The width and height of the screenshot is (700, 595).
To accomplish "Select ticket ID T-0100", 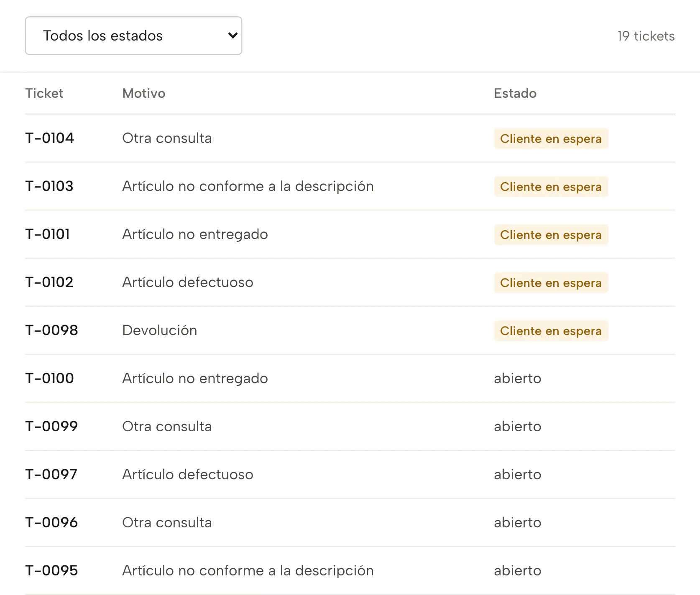I will pyautogui.click(x=50, y=378).
